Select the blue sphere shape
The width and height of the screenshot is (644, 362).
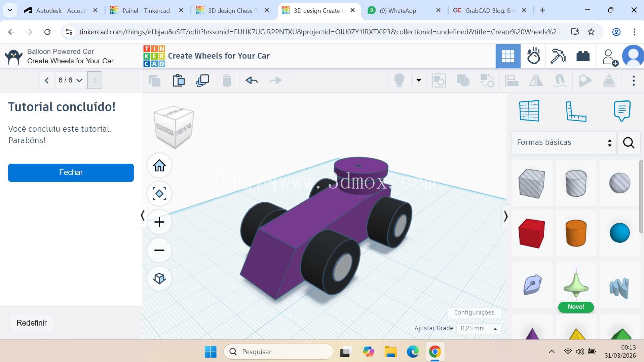tap(619, 233)
